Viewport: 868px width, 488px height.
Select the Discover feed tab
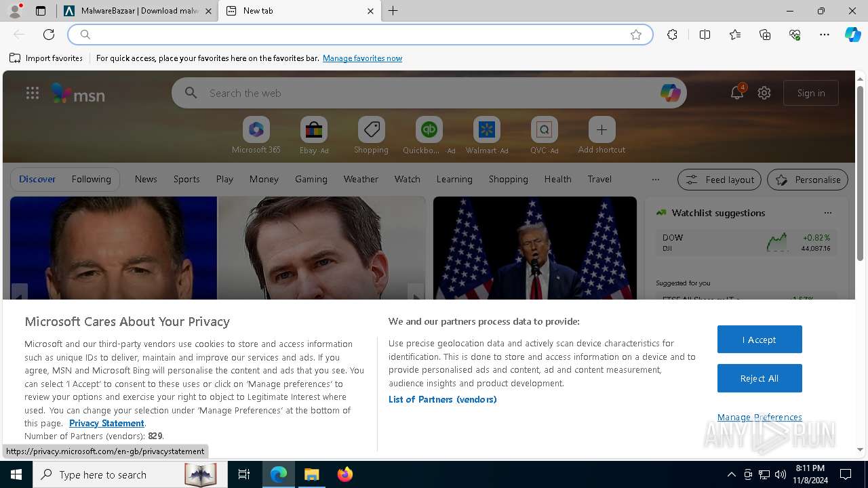[37, 179]
